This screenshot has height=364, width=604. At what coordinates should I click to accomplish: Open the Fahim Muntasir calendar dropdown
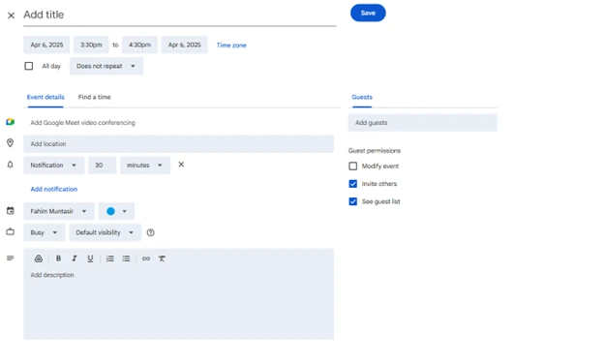point(59,211)
